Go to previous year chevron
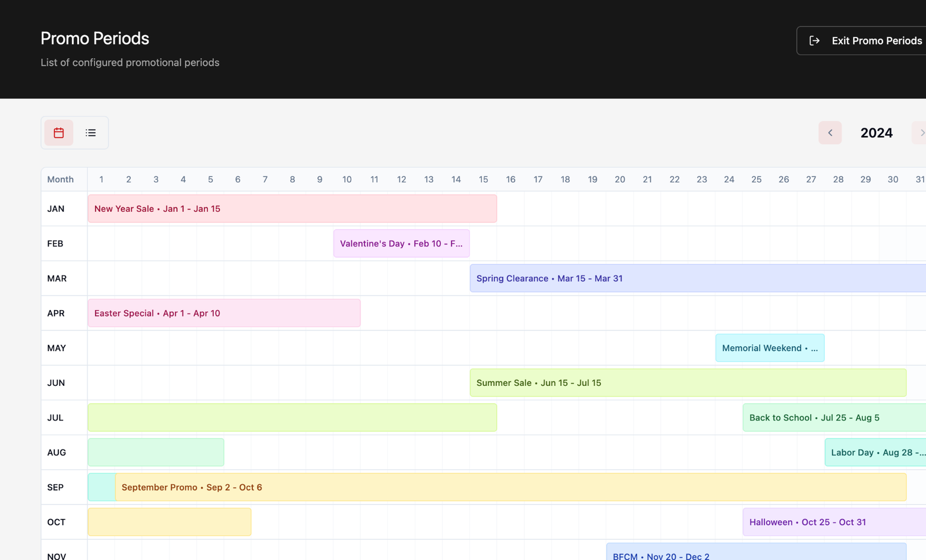 click(x=830, y=133)
